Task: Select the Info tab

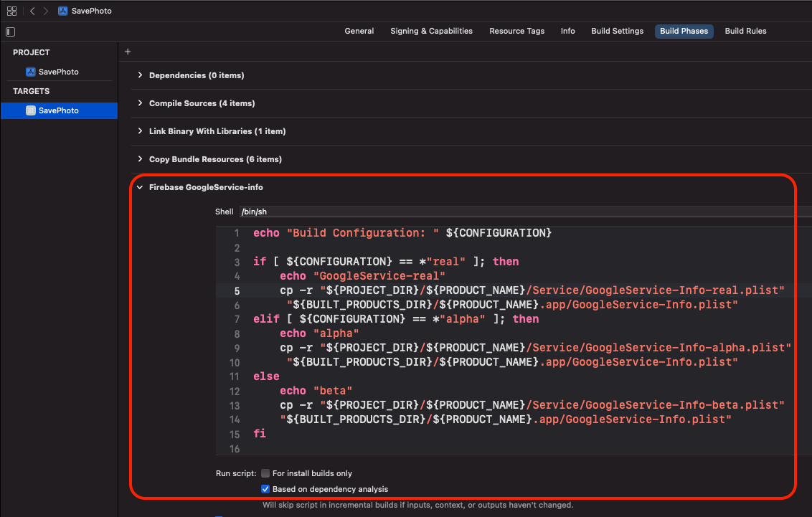Action: [567, 31]
